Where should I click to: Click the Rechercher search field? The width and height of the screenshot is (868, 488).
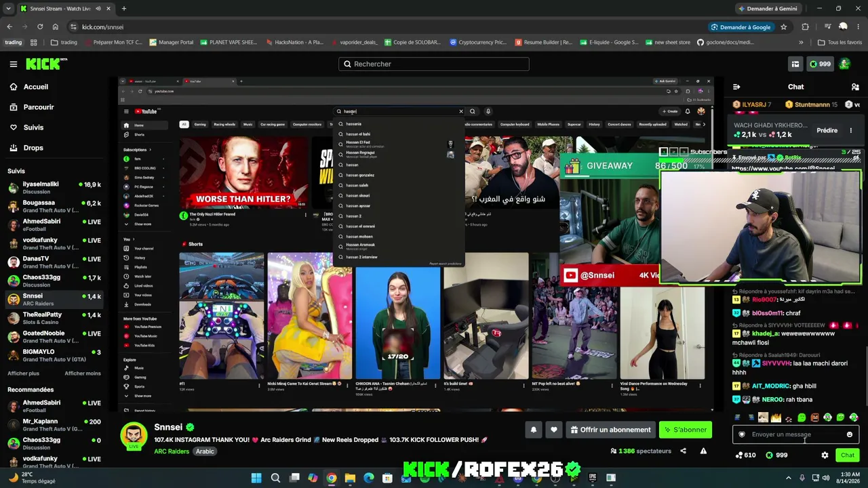[x=434, y=64]
